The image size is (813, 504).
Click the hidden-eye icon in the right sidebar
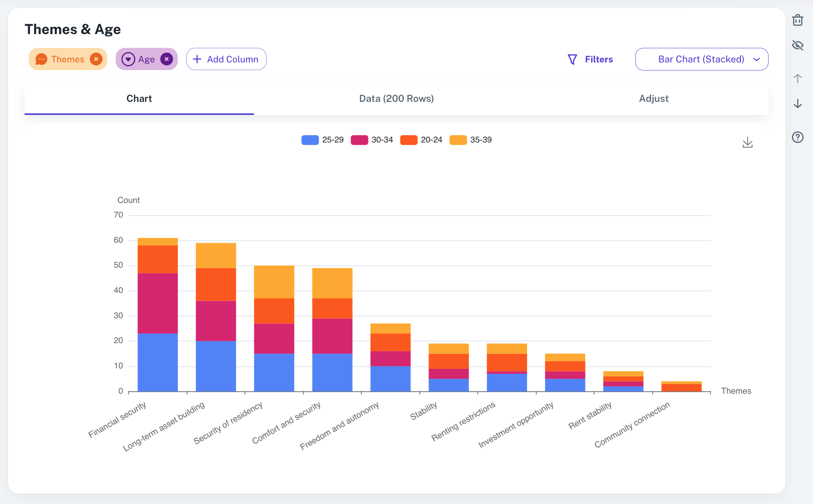coord(798,46)
